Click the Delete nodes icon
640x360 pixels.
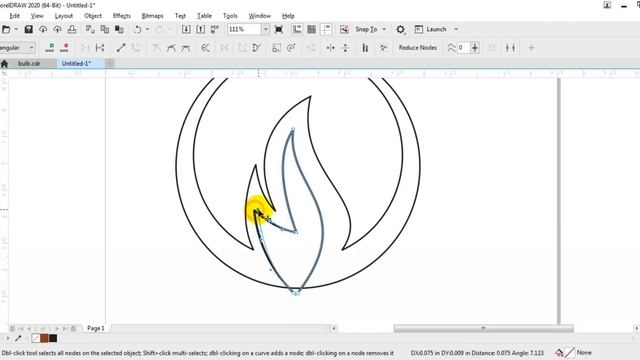64,48
